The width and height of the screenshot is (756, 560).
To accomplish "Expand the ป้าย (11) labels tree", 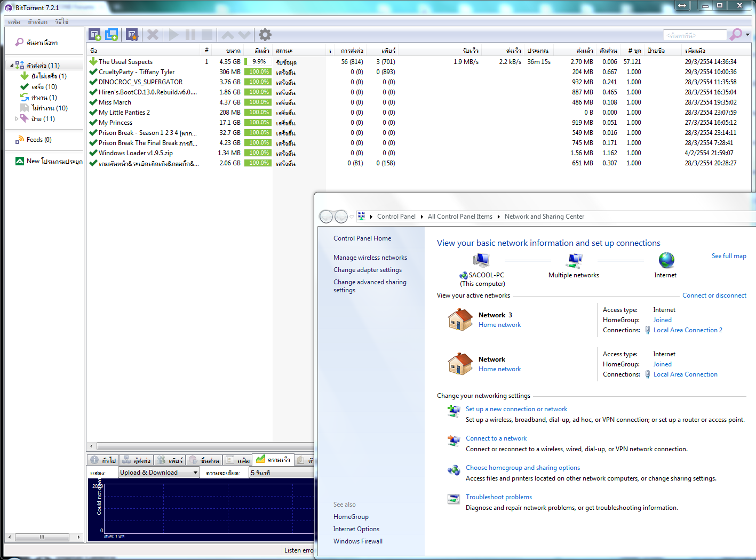I will (17, 119).
